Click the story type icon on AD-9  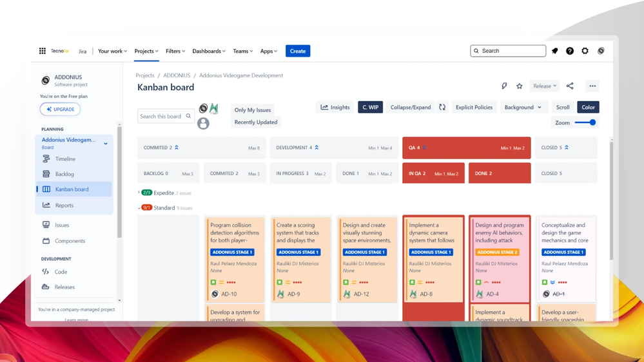click(280, 282)
